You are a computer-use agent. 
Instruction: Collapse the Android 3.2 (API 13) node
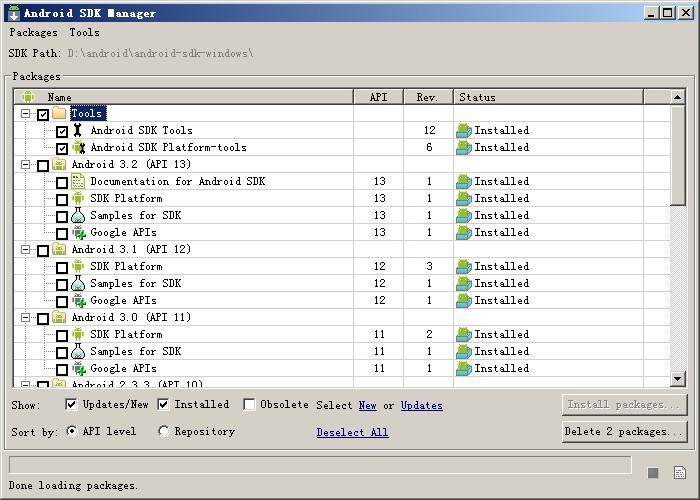[25, 164]
